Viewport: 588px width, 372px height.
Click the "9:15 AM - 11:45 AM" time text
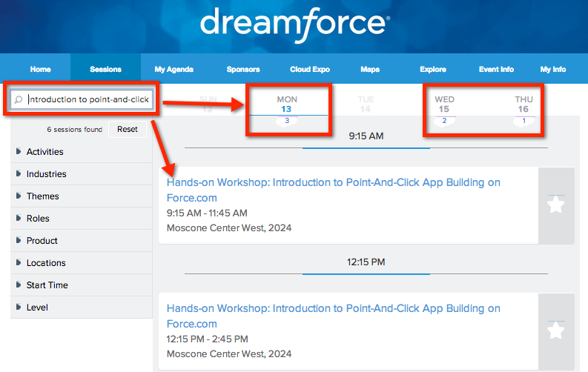point(207,213)
